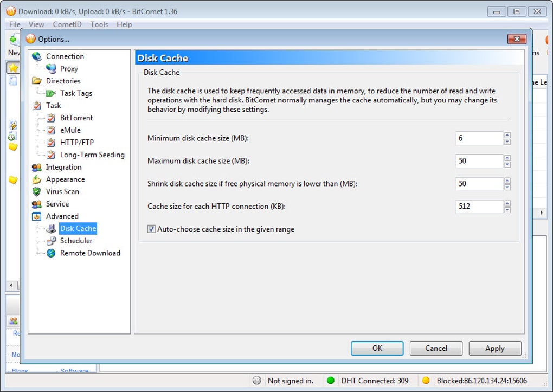553x392 pixels.
Task: Click the Task Tags icon
Action: pyautogui.click(x=51, y=93)
